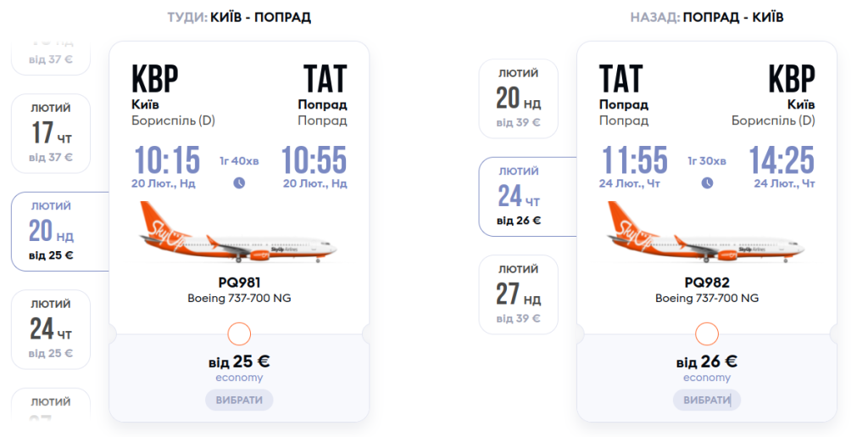The image size is (868, 437).
Task: Click the outbound 10:15 departure time
Action: pyautogui.click(x=167, y=160)
